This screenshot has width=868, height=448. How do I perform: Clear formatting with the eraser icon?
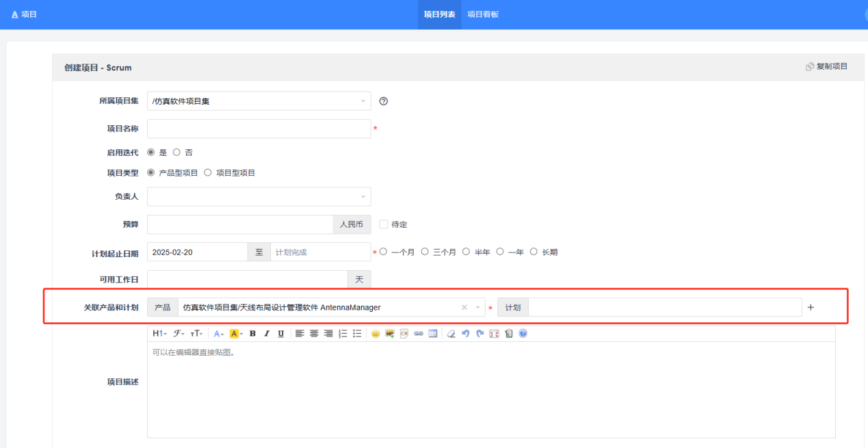[451, 334]
